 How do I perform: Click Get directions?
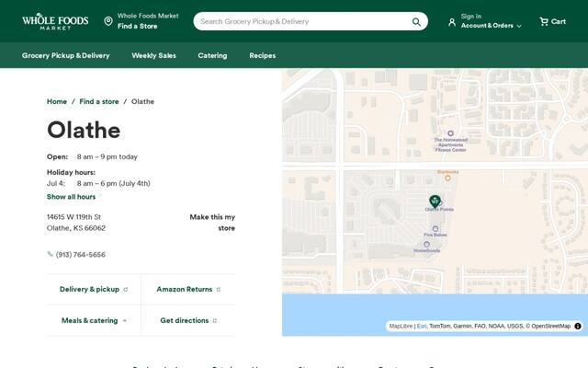click(188, 320)
